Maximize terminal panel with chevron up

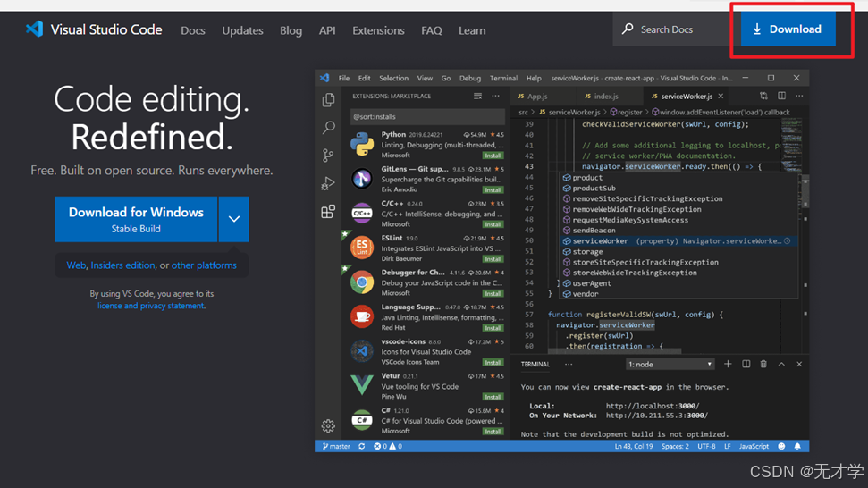point(781,364)
